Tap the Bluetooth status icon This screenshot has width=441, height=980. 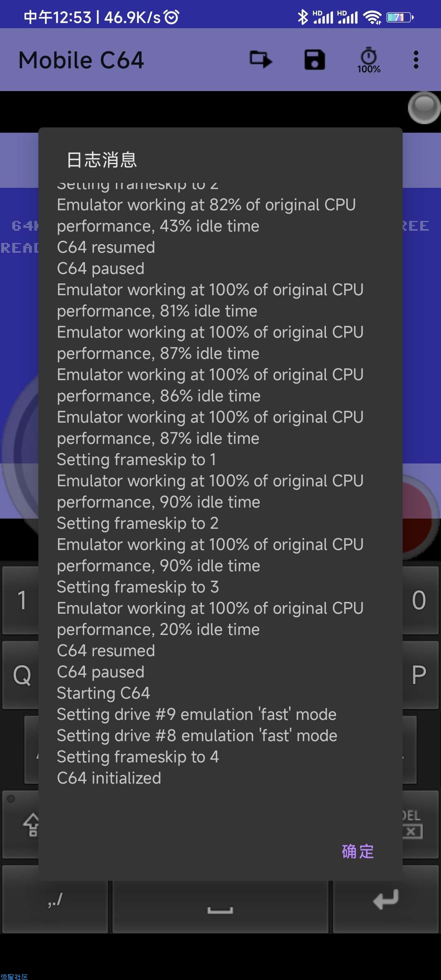(x=303, y=17)
